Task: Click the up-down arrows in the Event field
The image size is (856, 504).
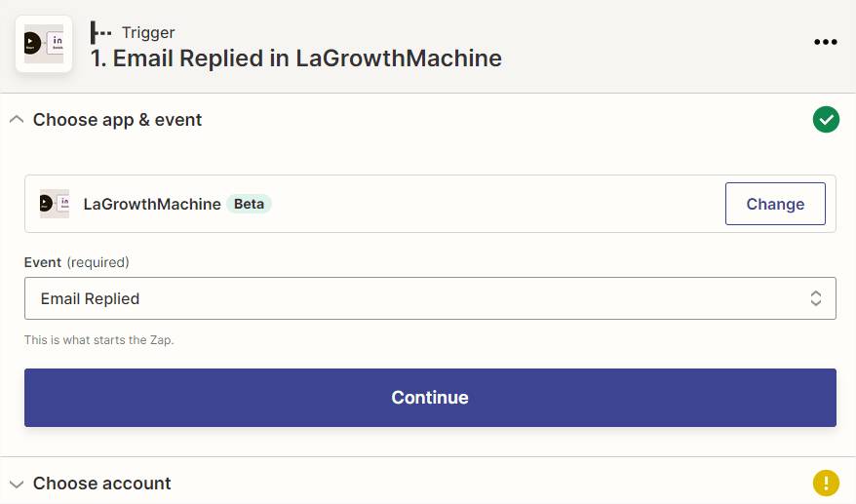Action: (x=816, y=298)
